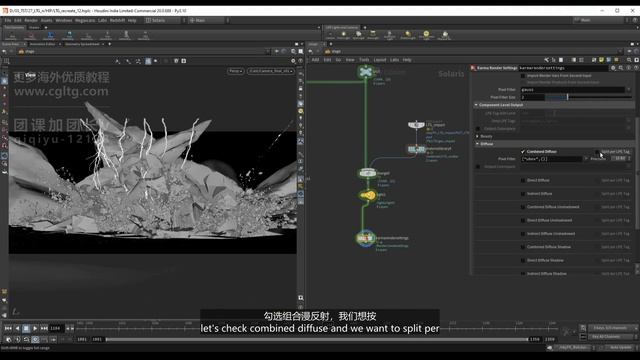Open the Pixel Filter dropdown arrow
Image resolution: width=640 pixels, height=360 pixels.
click(x=629, y=89)
